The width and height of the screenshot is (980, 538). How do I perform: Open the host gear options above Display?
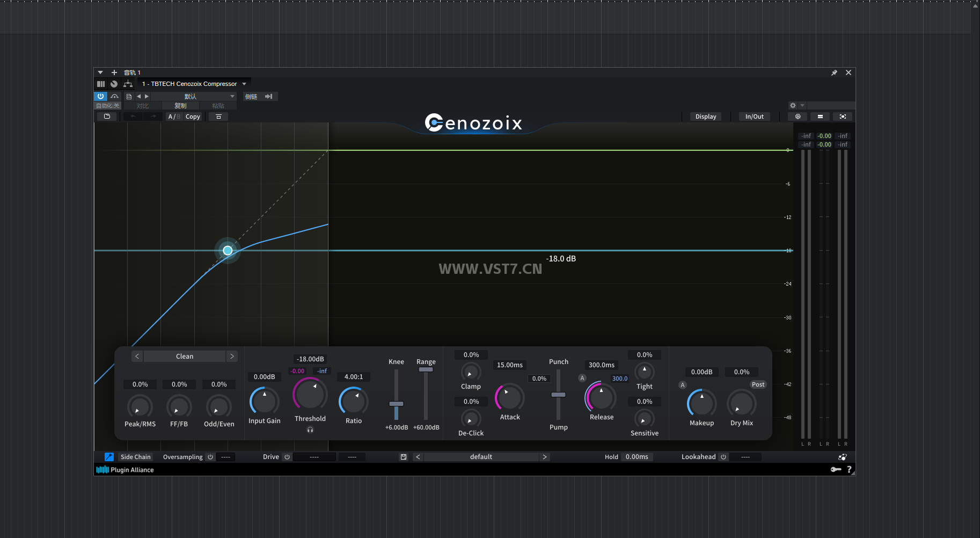click(x=793, y=106)
